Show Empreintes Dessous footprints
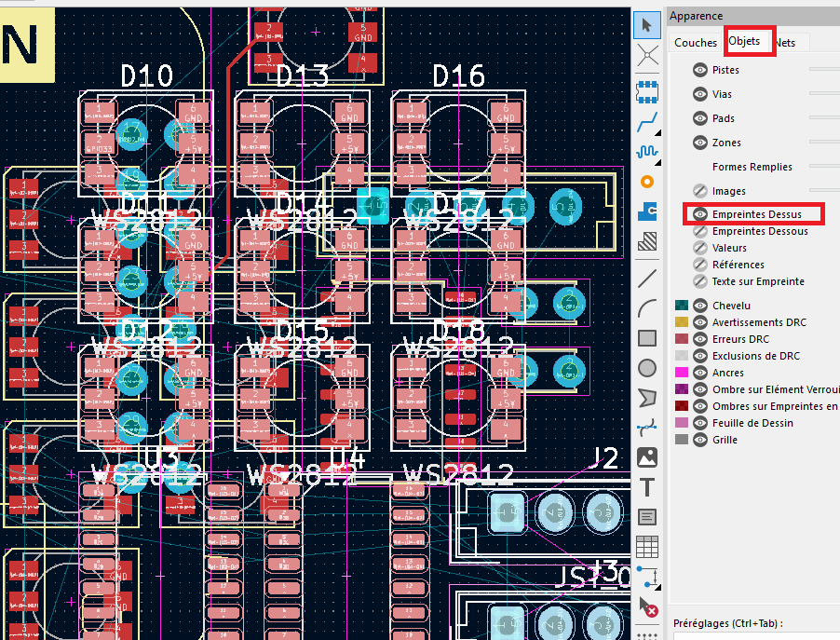The image size is (840, 640). pos(699,231)
